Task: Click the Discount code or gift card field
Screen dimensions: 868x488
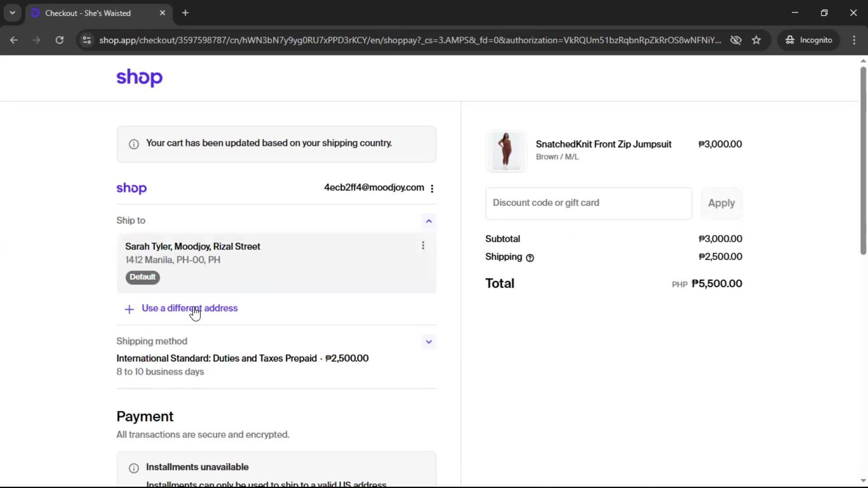Action: tap(588, 203)
